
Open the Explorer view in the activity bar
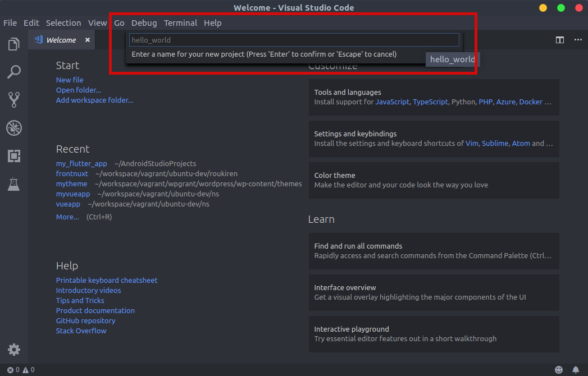(13, 44)
